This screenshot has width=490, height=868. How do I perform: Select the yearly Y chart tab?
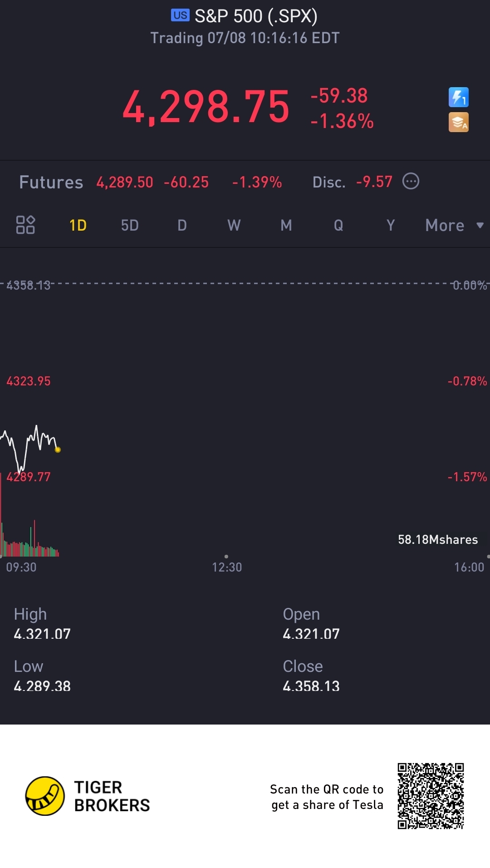click(391, 225)
